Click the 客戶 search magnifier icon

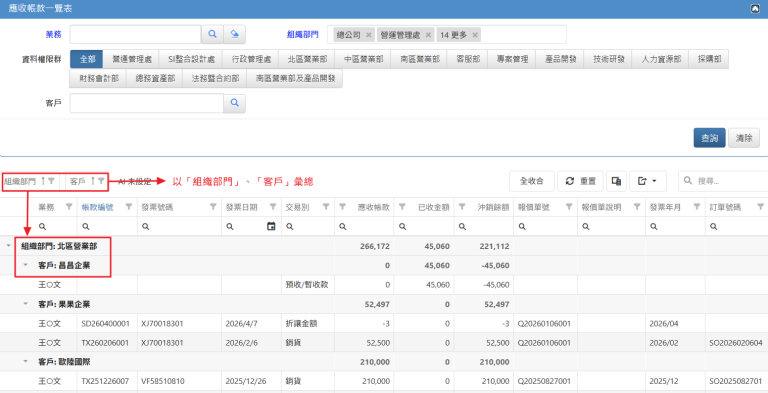click(235, 103)
